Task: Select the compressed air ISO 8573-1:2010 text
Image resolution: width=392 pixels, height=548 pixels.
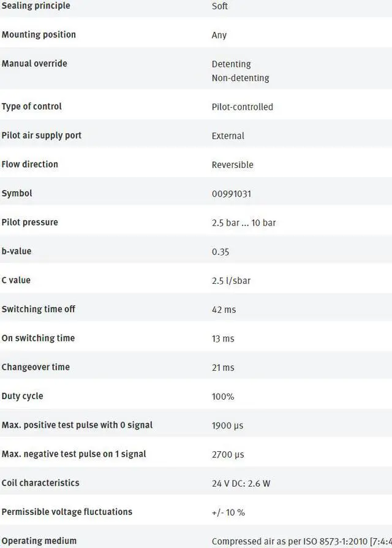Action: (301, 541)
